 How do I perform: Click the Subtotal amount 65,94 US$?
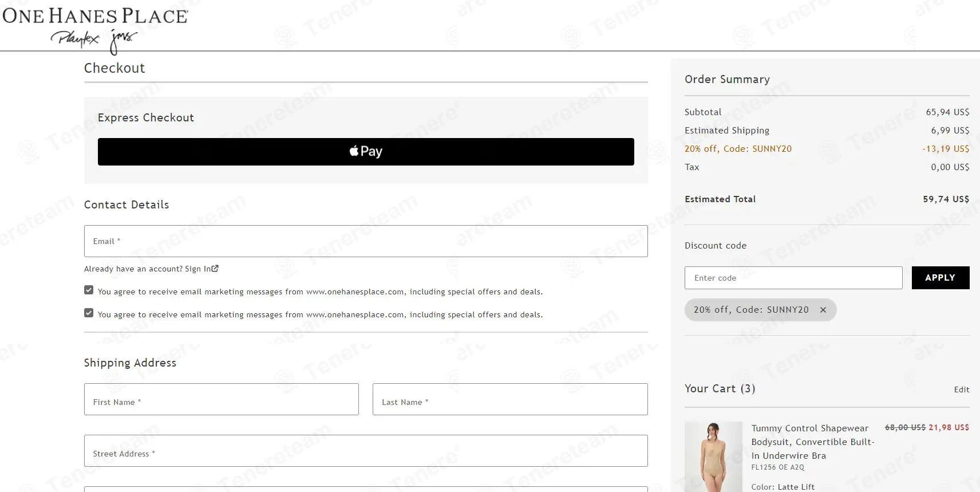click(x=947, y=112)
